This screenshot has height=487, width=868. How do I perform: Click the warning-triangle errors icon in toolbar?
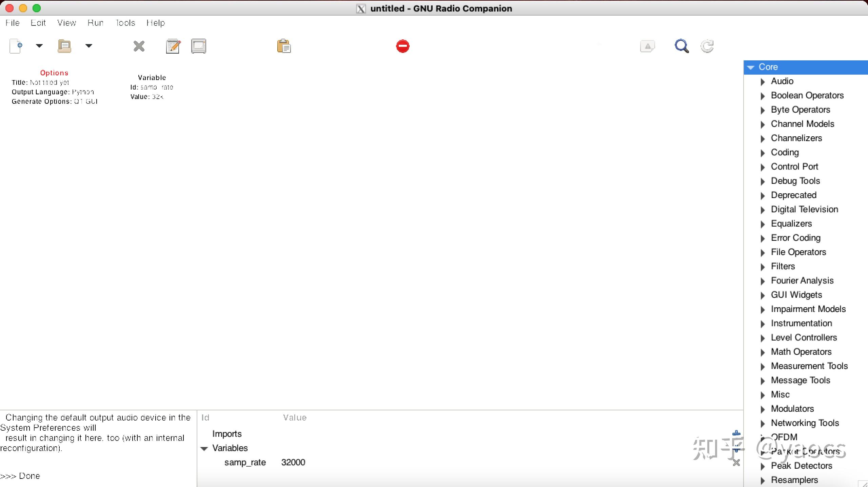tap(647, 46)
